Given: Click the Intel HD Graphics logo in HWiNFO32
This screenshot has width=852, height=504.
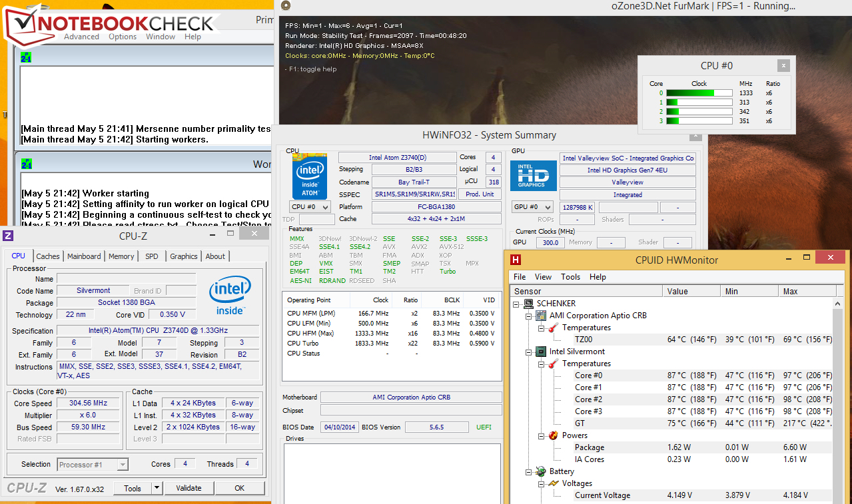Looking at the screenshot, I should [x=533, y=176].
